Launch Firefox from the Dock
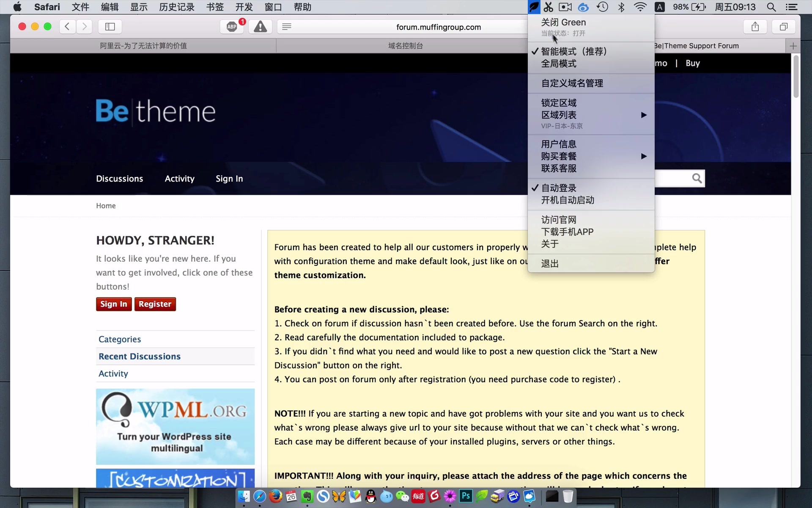 [x=275, y=496]
